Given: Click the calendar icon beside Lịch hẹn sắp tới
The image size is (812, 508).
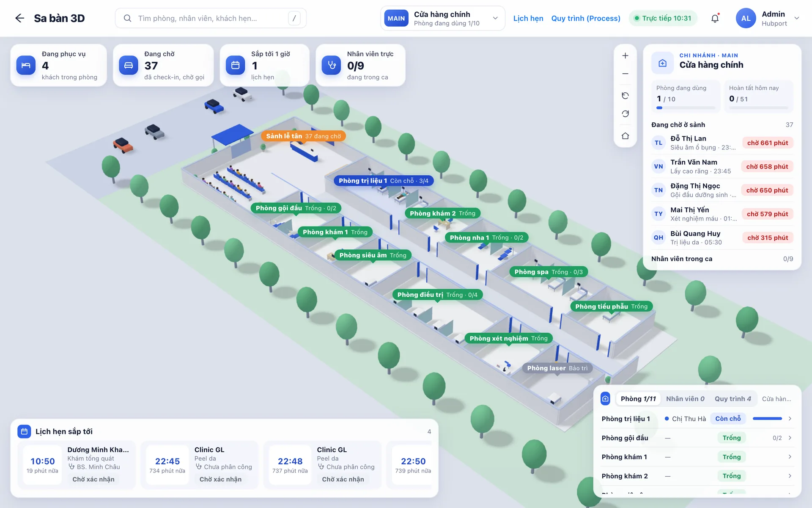Looking at the screenshot, I should coord(24,431).
